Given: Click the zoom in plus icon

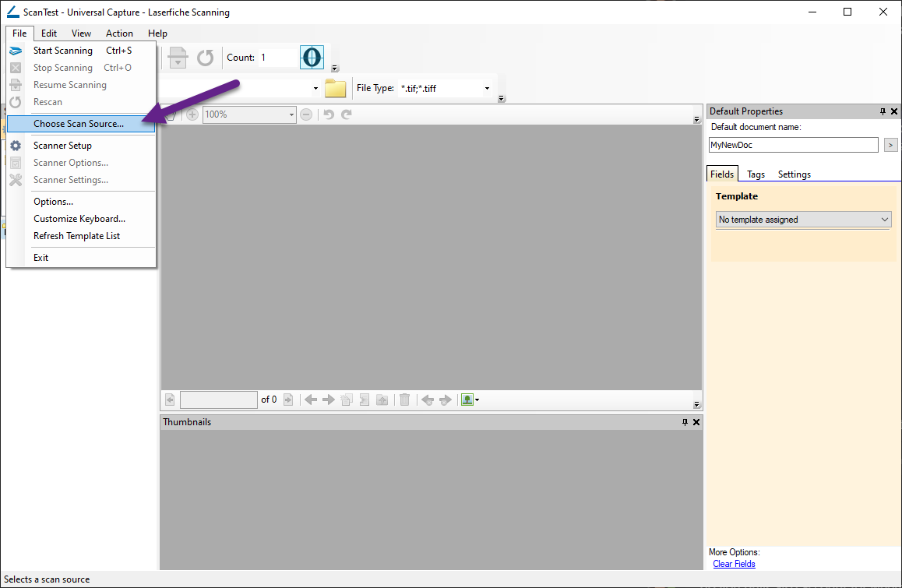Looking at the screenshot, I should click(192, 114).
